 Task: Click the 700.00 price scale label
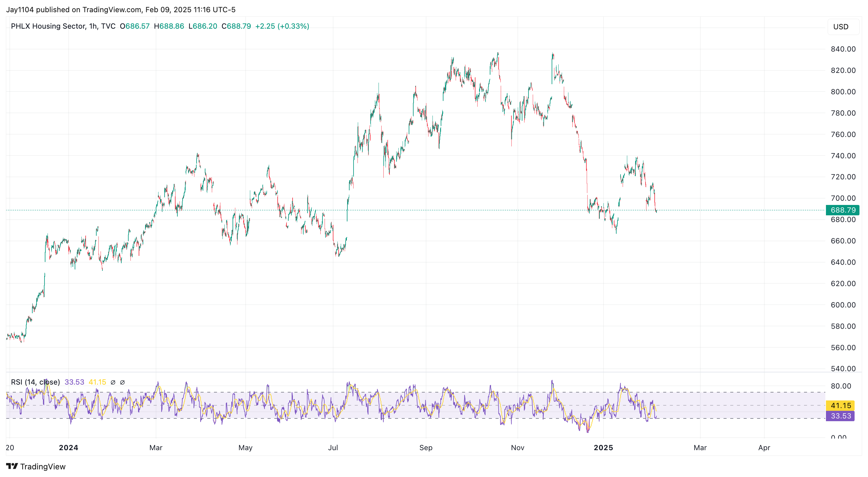pyautogui.click(x=843, y=198)
